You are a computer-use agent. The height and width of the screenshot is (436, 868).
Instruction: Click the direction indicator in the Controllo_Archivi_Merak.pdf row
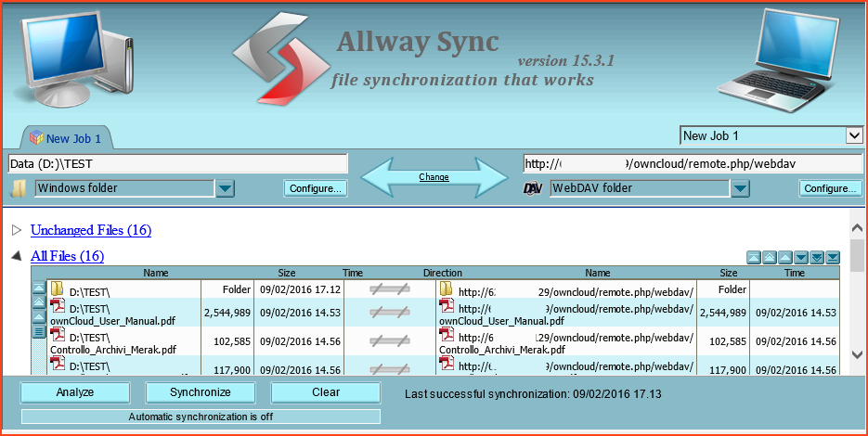pyautogui.click(x=390, y=340)
